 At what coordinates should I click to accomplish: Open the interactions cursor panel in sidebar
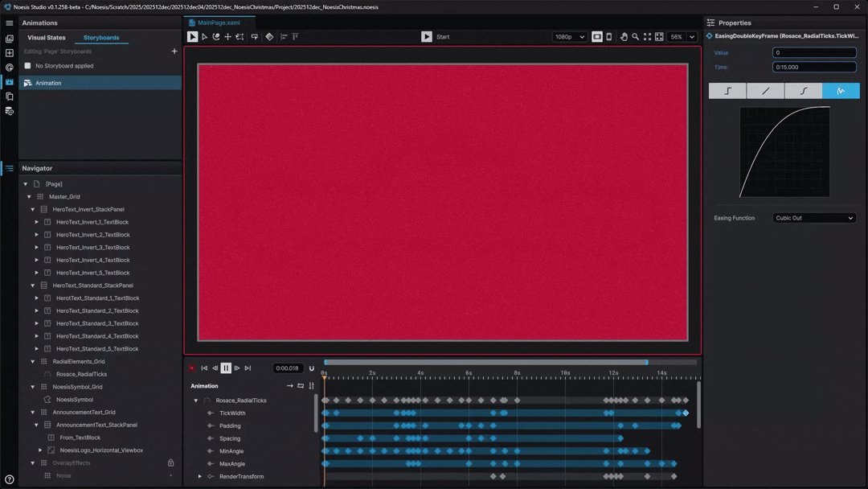(x=10, y=68)
